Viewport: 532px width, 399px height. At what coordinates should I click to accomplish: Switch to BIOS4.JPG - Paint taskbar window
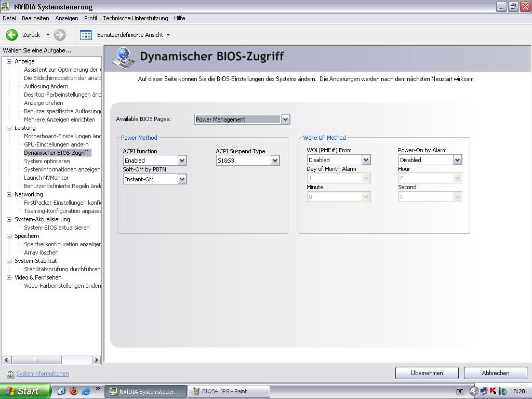[229, 391]
